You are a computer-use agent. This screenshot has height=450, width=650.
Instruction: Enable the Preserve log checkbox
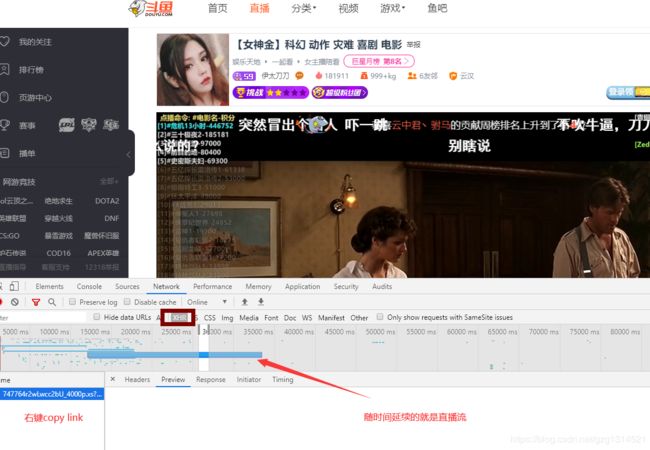click(73, 302)
